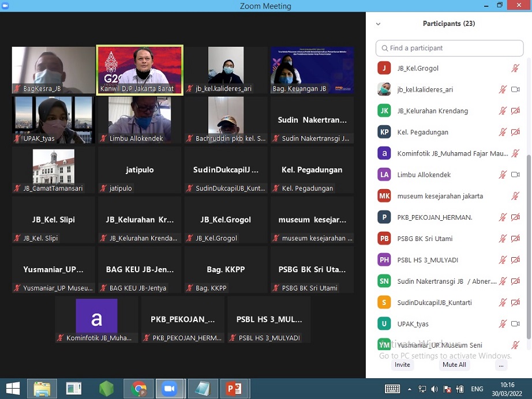Select PKB_PEKOJAN_HERMAN in participants list
This screenshot has height=399, width=532.
pyautogui.click(x=434, y=217)
